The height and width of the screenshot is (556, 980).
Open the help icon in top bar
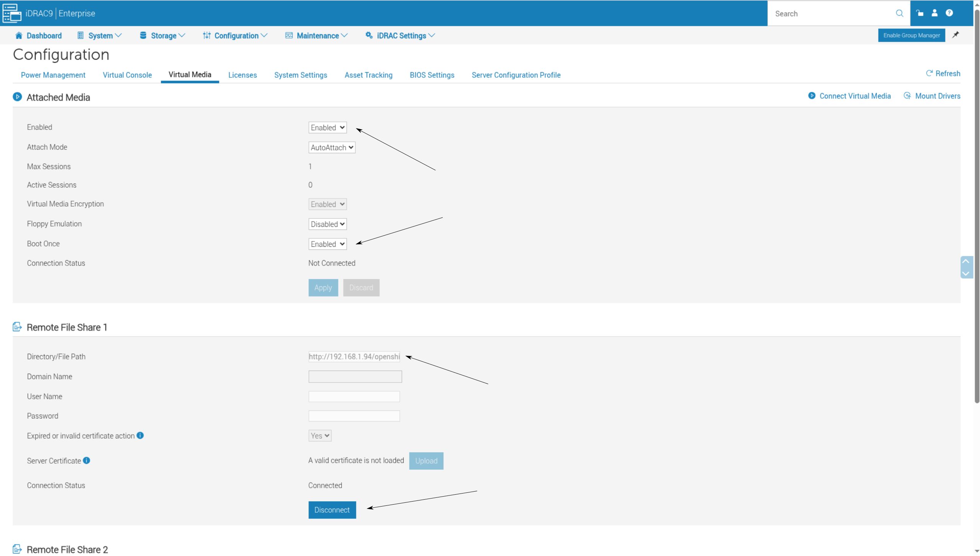click(949, 13)
